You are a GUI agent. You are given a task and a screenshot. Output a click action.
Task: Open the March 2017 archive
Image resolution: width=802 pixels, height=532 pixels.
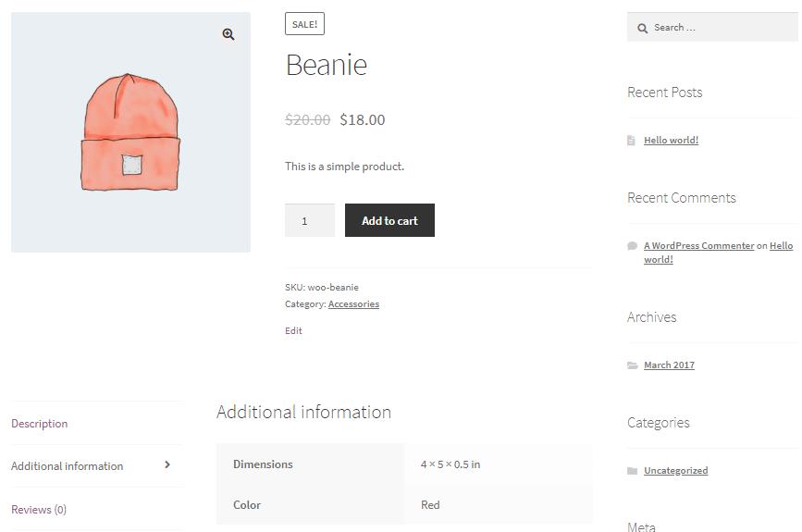669,365
